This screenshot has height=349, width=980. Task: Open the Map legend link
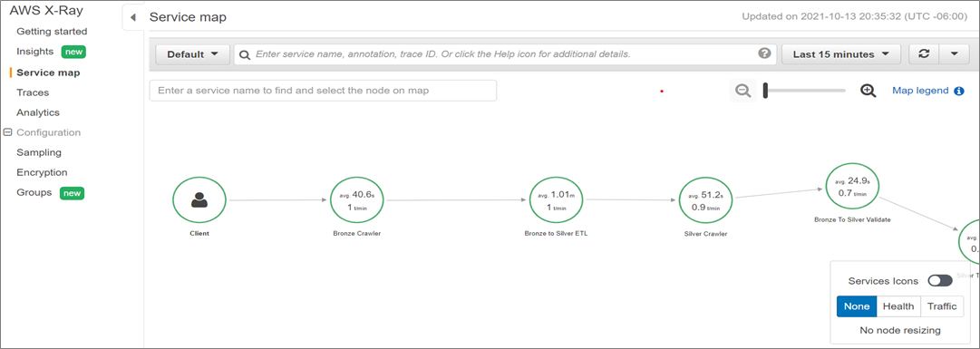920,91
